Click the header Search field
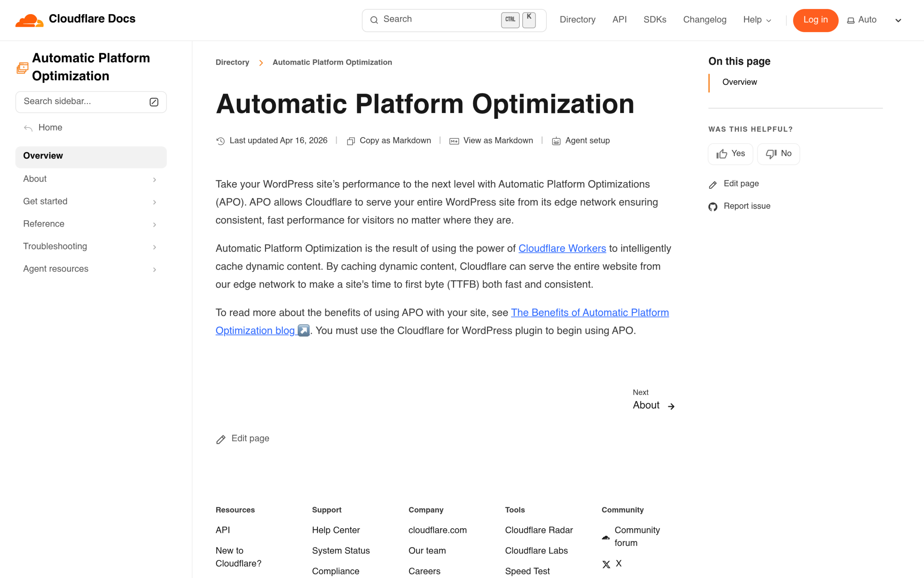Image resolution: width=924 pixels, height=578 pixels. (454, 20)
